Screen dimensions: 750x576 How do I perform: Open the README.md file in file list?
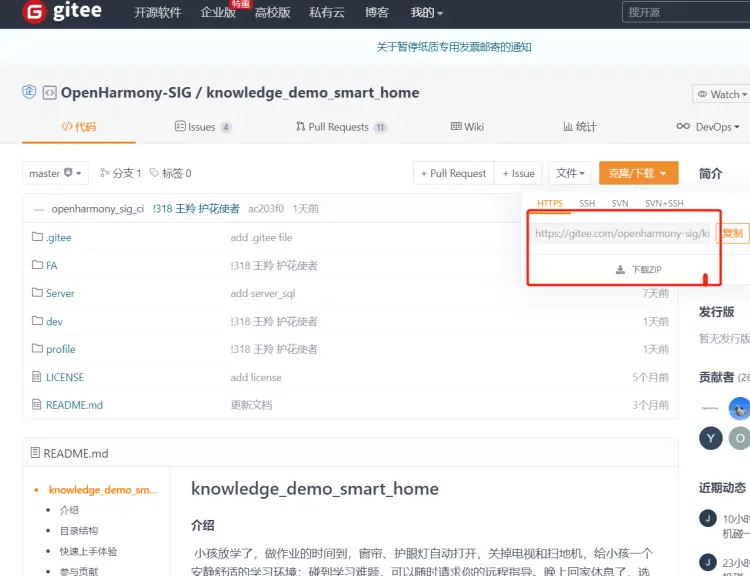[x=74, y=405]
